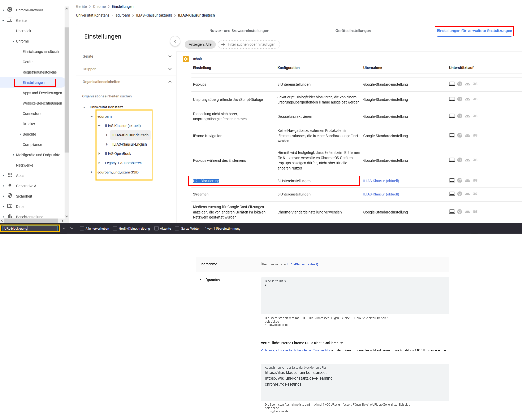The height and width of the screenshot is (420, 522).
Task: Toggle Ganze Wörter checkbox
Action: [x=177, y=228]
